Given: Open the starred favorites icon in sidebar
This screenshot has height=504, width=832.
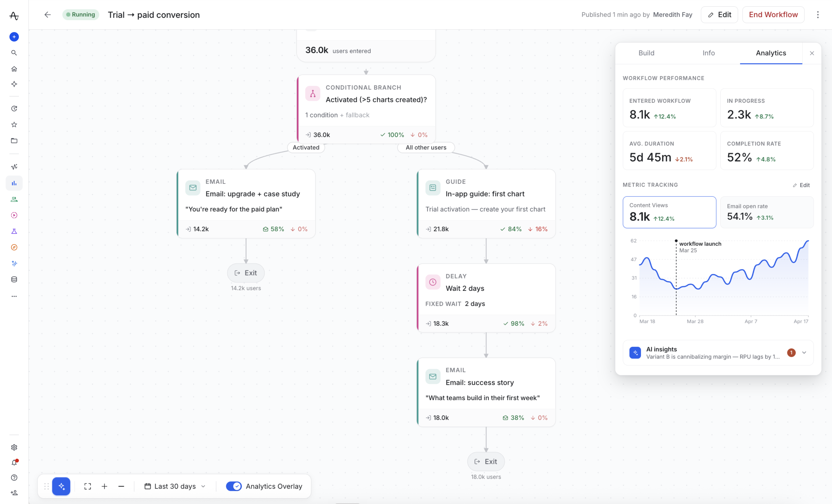Looking at the screenshot, I should (x=14, y=125).
